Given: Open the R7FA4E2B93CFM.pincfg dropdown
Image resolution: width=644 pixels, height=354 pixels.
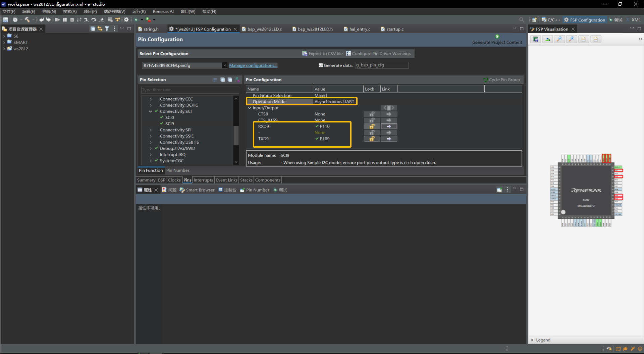Looking at the screenshot, I should 224,65.
